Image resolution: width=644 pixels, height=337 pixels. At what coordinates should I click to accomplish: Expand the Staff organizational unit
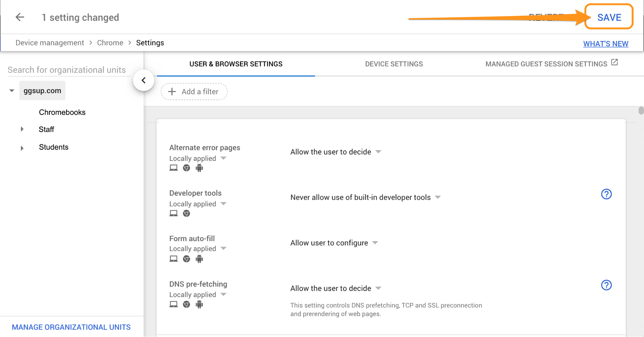coord(22,129)
